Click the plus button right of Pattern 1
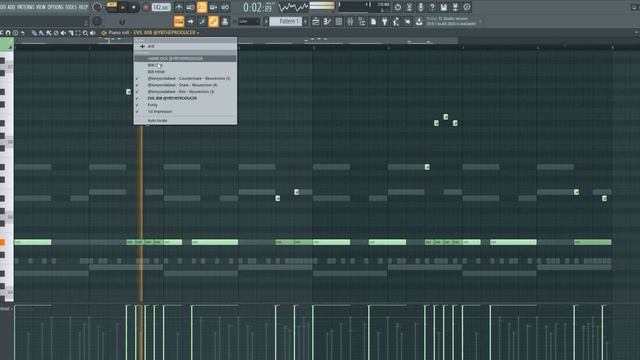 coord(305,22)
